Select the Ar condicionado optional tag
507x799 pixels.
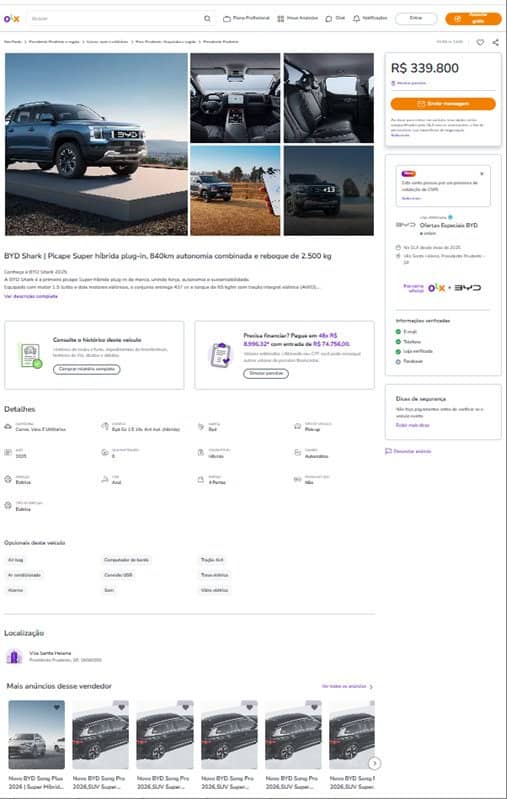point(24,575)
